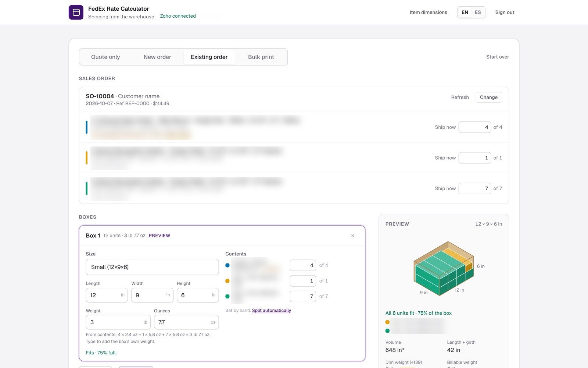Click the Split automatically link
This screenshot has width=588, height=368.
(x=272, y=310)
